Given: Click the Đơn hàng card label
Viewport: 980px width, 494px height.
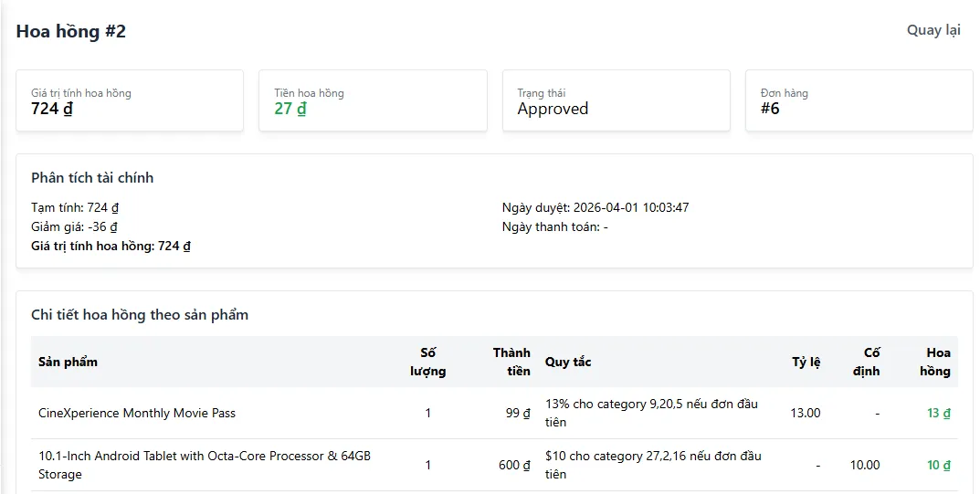Looking at the screenshot, I should (784, 93).
